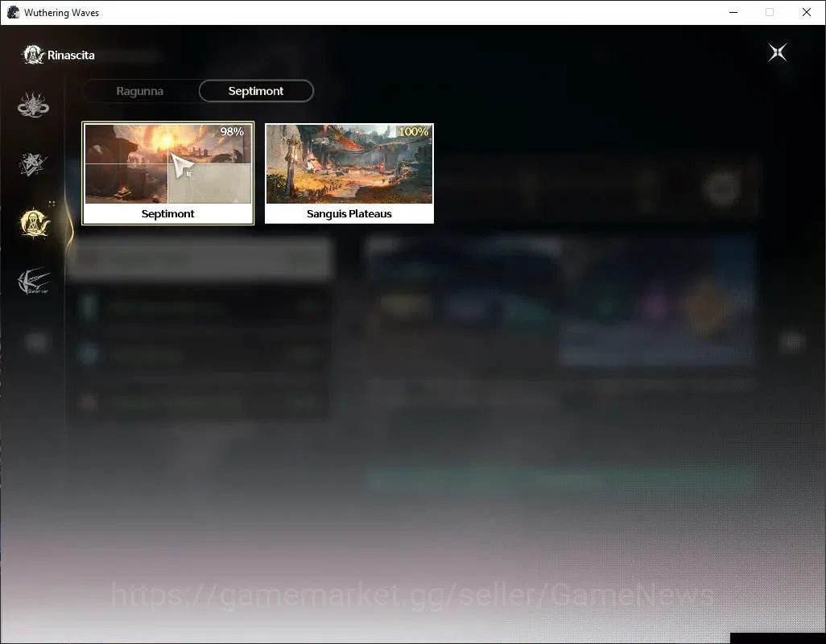Click the Rinascita region title
Screen dimensions: 826x644
click(x=71, y=56)
